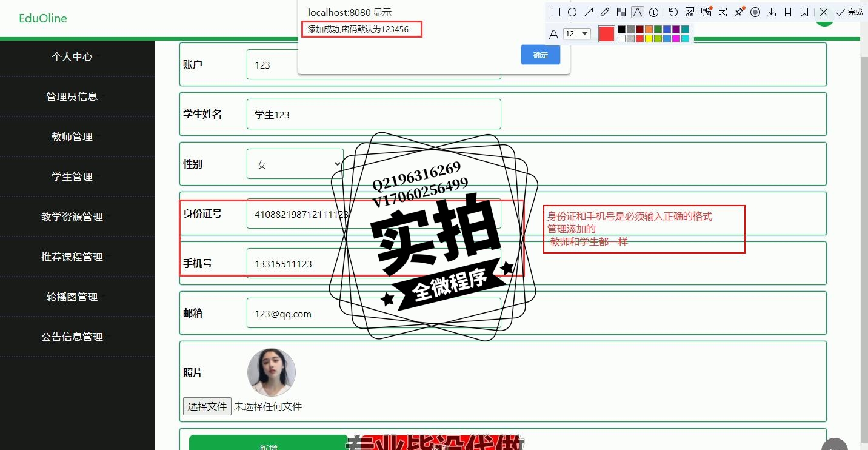Pick the cyan color swatch
Viewport: 868px width, 450px height.
click(685, 39)
